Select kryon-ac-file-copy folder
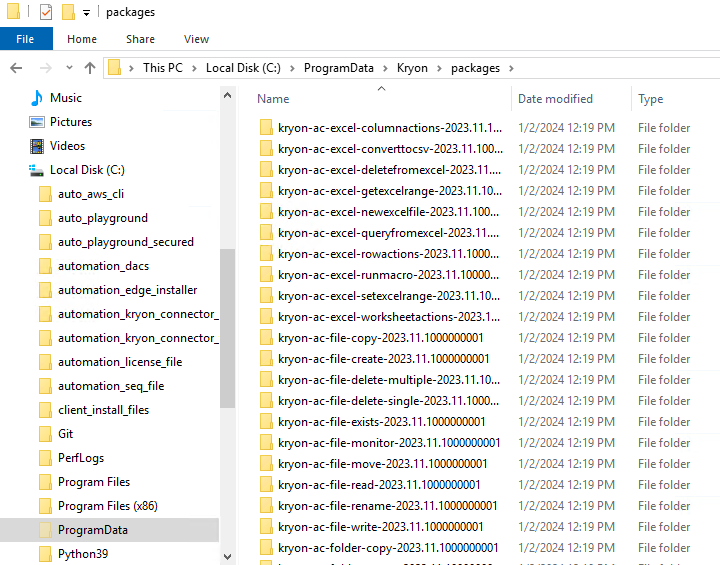Viewport: 720px width, 565px height. click(381, 338)
